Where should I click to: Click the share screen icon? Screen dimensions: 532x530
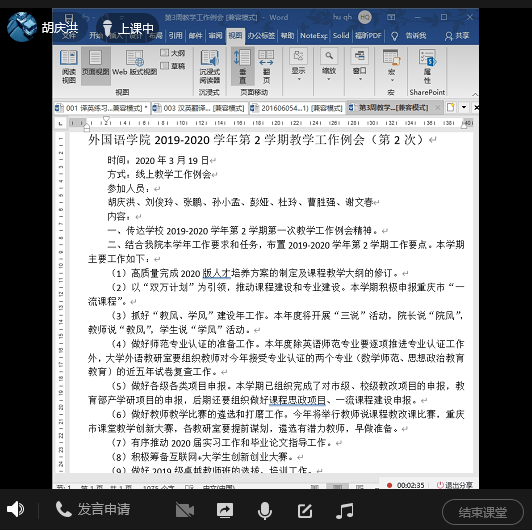[x=225, y=510]
